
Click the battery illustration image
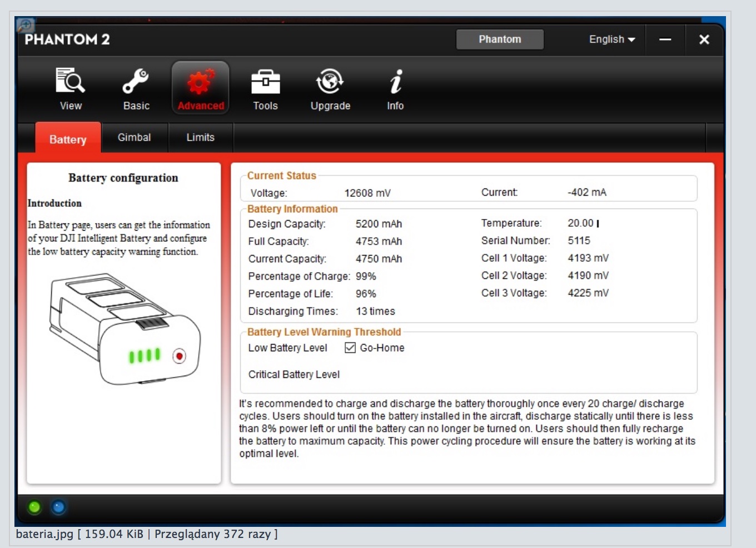pos(125,328)
